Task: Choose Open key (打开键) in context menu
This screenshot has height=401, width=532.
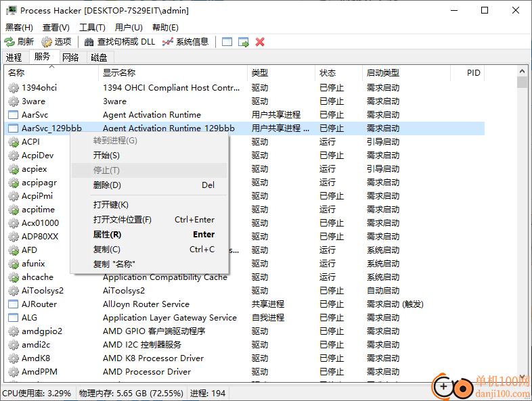Action: pos(150,205)
